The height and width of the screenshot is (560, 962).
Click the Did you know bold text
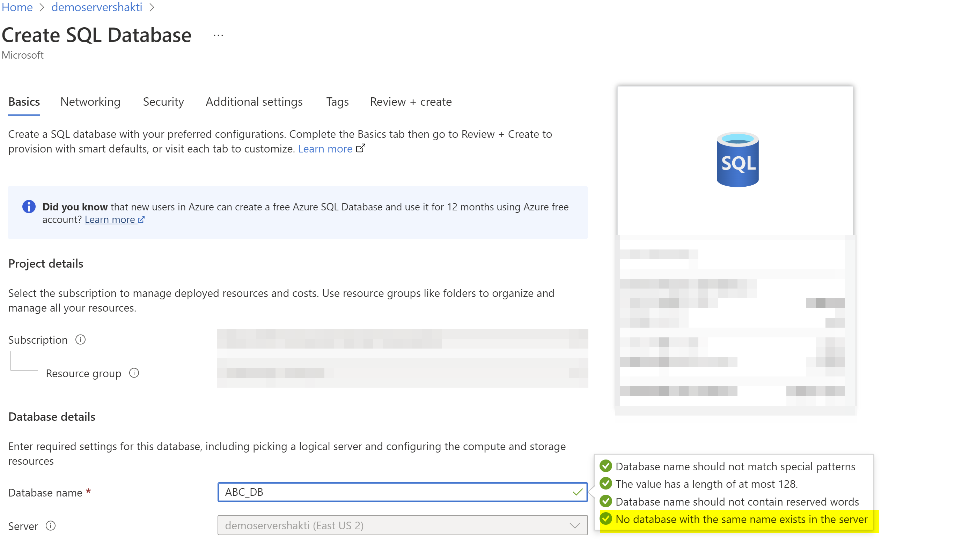coord(75,207)
